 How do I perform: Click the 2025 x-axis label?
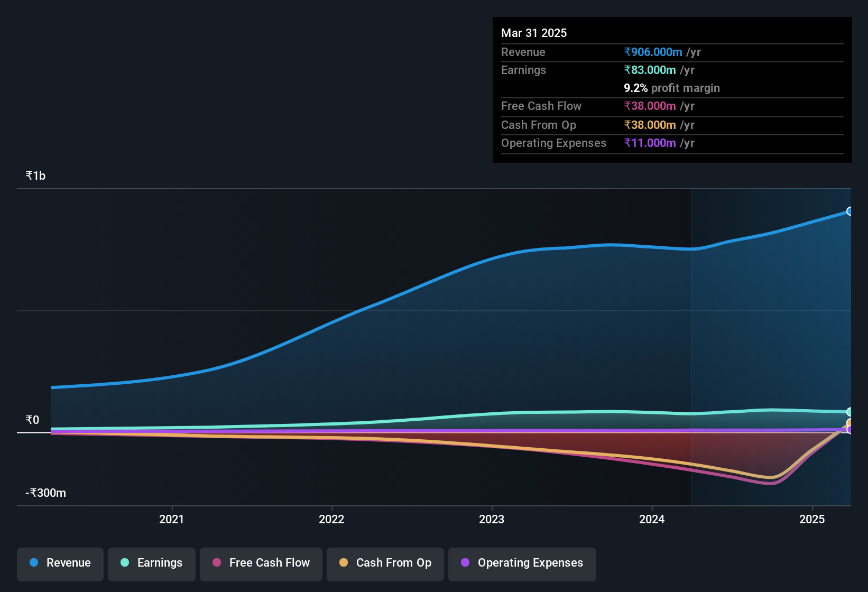click(x=812, y=519)
